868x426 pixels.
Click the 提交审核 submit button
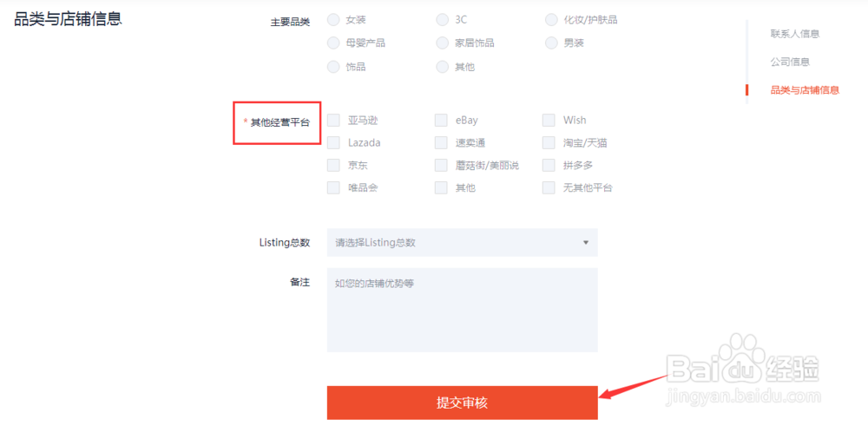(x=462, y=403)
